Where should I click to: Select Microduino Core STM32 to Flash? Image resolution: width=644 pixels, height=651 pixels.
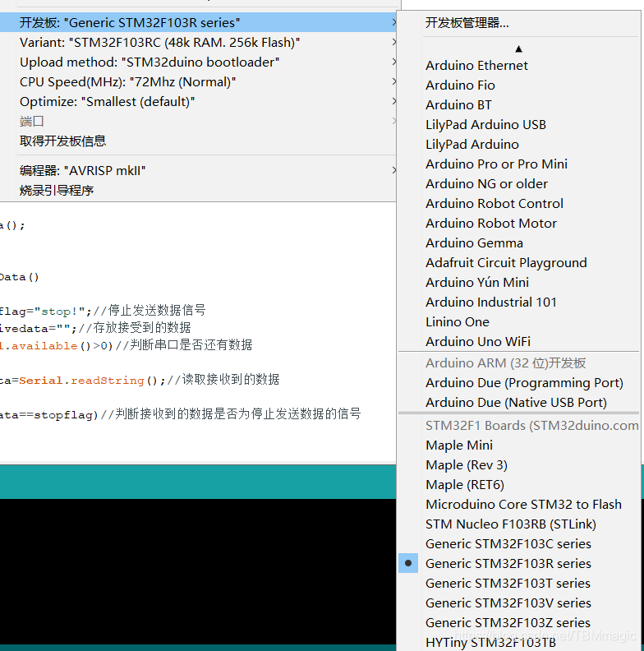click(x=518, y=505)
